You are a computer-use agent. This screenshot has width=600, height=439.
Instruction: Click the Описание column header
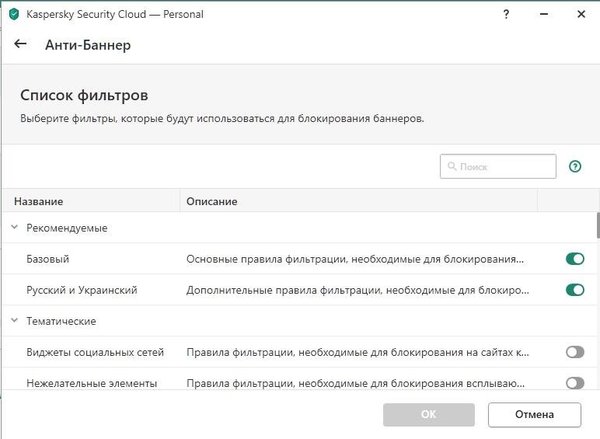[212, 201]
